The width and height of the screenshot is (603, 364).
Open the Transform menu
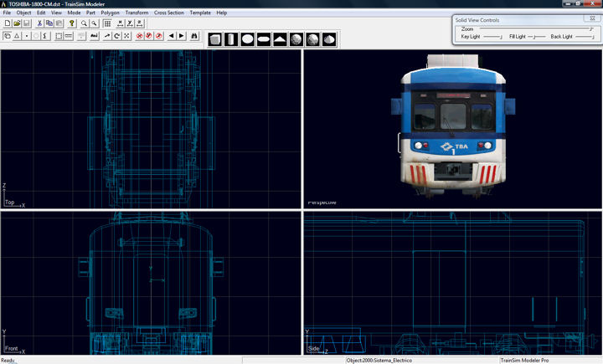136,13
